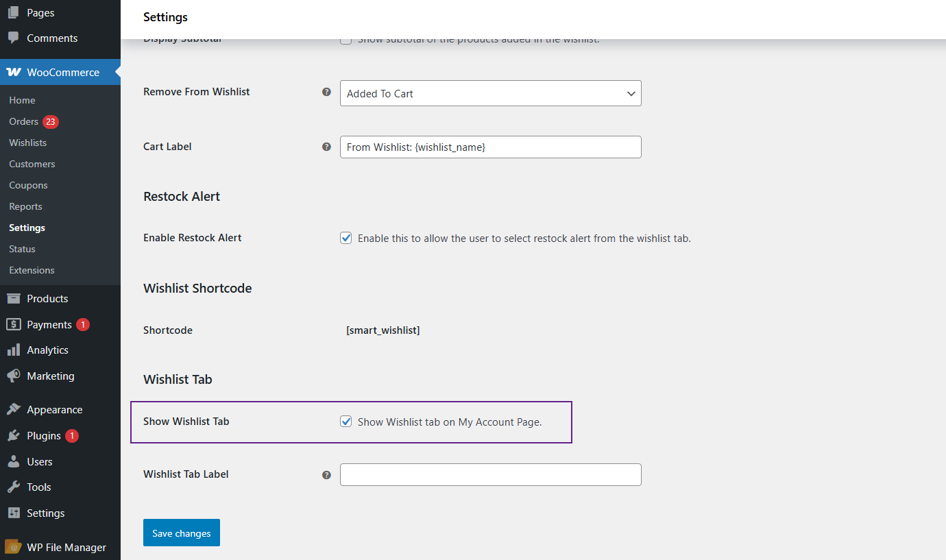Image resolution: width=946 pixels, height=560 pixels.
Task: Click the WooCommerce logo icon in sidebar
Action: pos(14,72)
